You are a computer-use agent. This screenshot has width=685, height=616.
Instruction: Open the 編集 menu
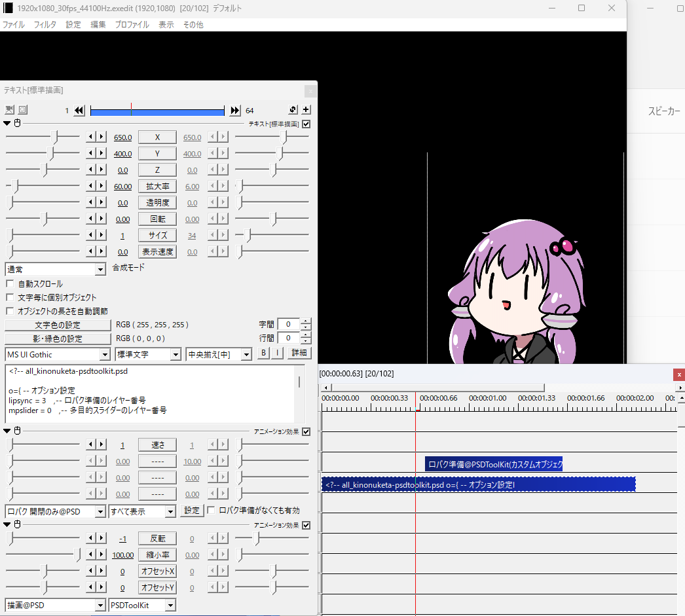98,24
